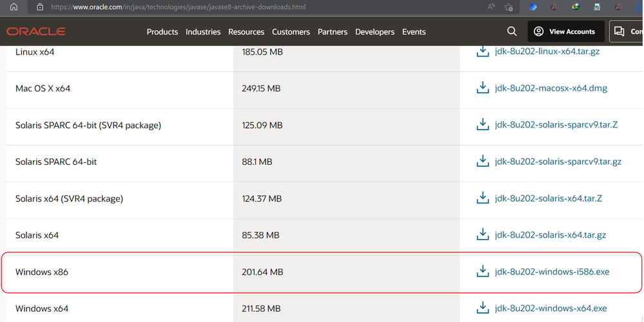The width and height of the screenshot is (644, 322).
Task: Click the 85.38 MB size cell
Action: point(260,235)
